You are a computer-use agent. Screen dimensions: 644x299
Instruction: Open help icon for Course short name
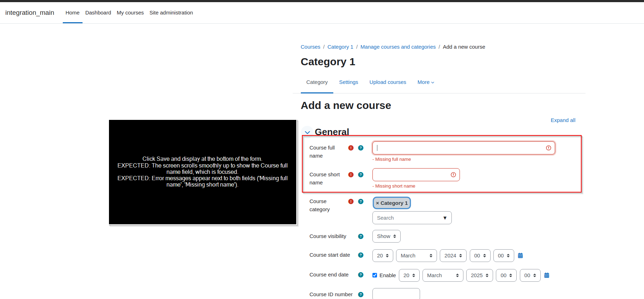[360, 175]
